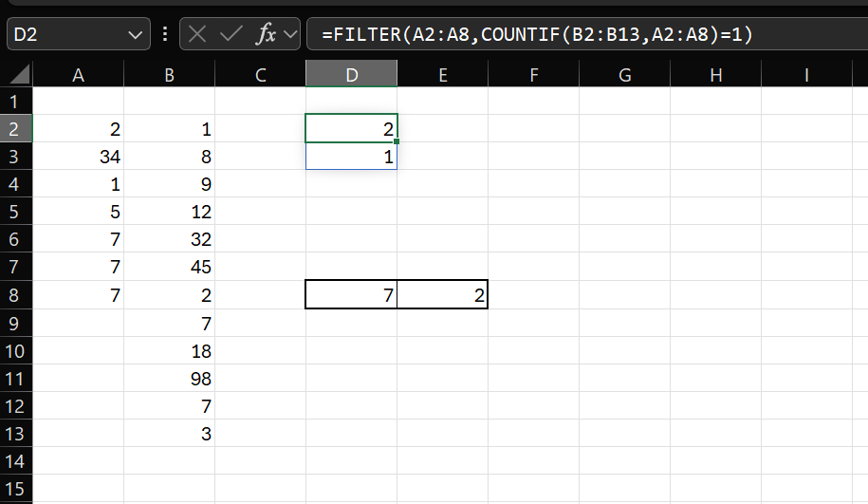The width and height of the screenshot is (868, 504).
Task: Click the Cancel (X) formula icon
Action: [197, 34]
